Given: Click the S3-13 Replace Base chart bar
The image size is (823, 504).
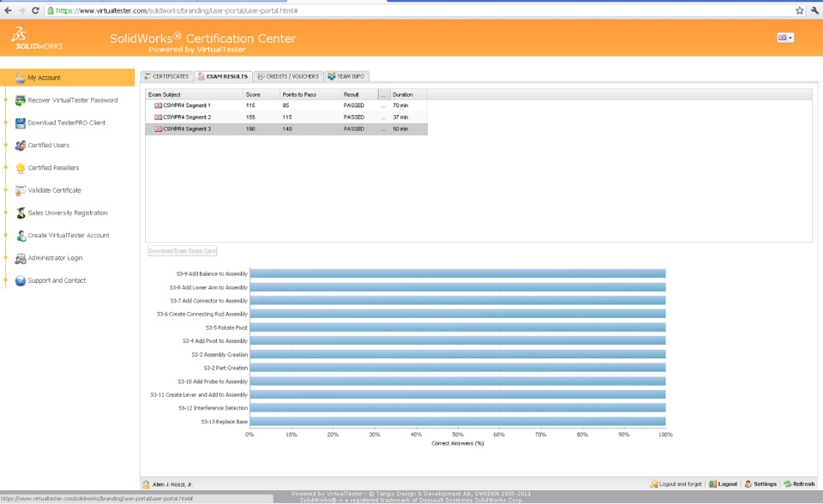Looking at the screenshot, I should tap(458, 422).
